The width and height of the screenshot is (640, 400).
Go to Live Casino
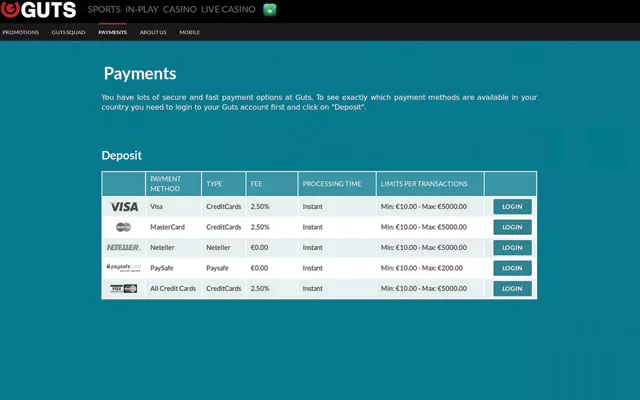[228, 9]
